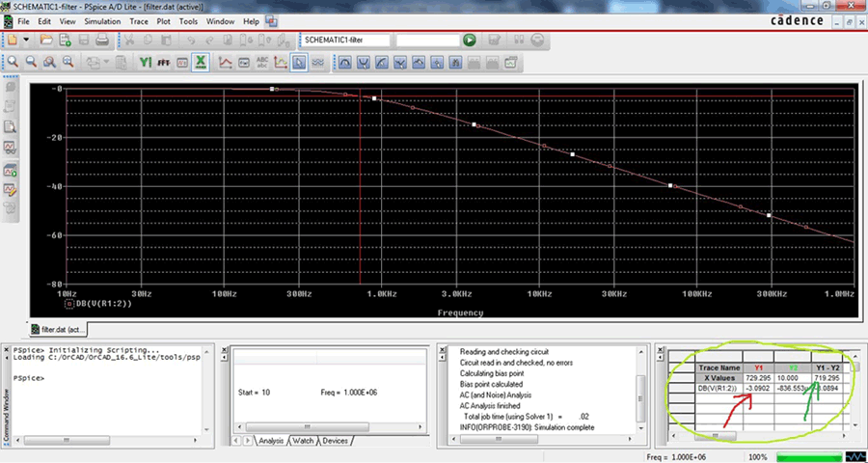Click the X Values cell 729.295
The width and height of the screenshot is (868, 463).
click(758, 377)
